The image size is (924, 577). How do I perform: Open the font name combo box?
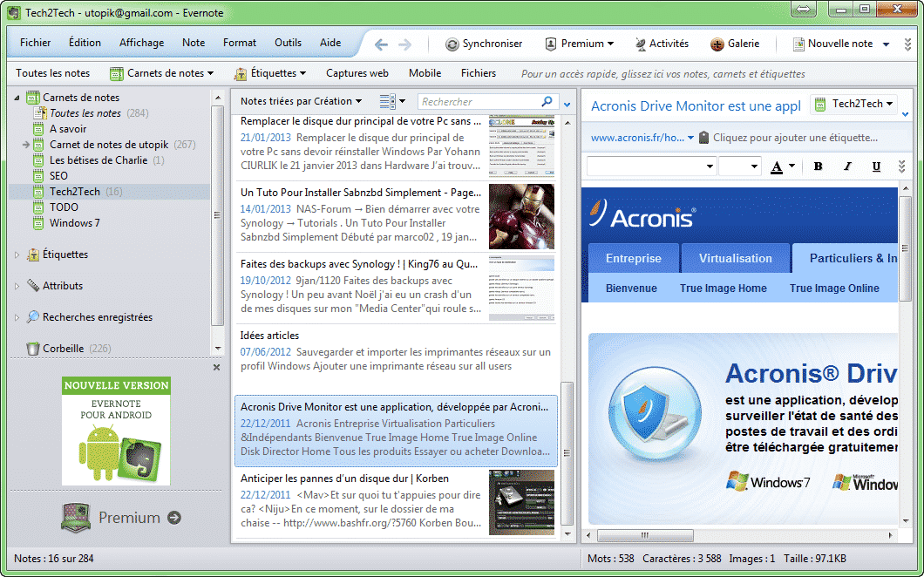(651, 166)
